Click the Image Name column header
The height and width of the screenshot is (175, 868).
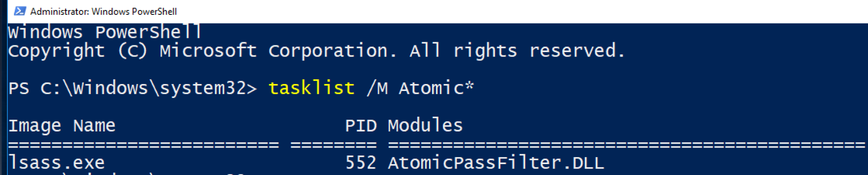[62, 126]
